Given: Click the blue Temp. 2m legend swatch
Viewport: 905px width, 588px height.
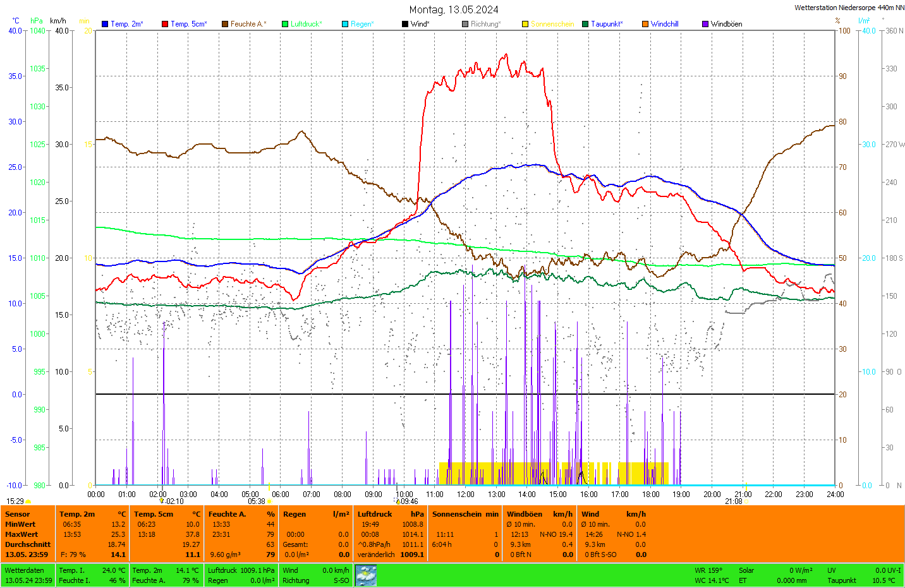Looking at the screenshot, I should pos(105,24).
